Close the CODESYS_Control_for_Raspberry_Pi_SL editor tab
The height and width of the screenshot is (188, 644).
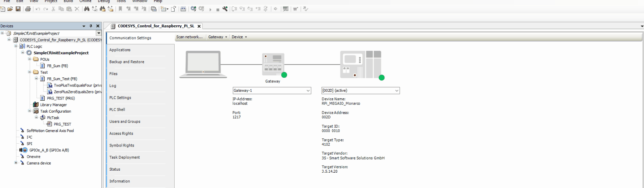(199, 26)
